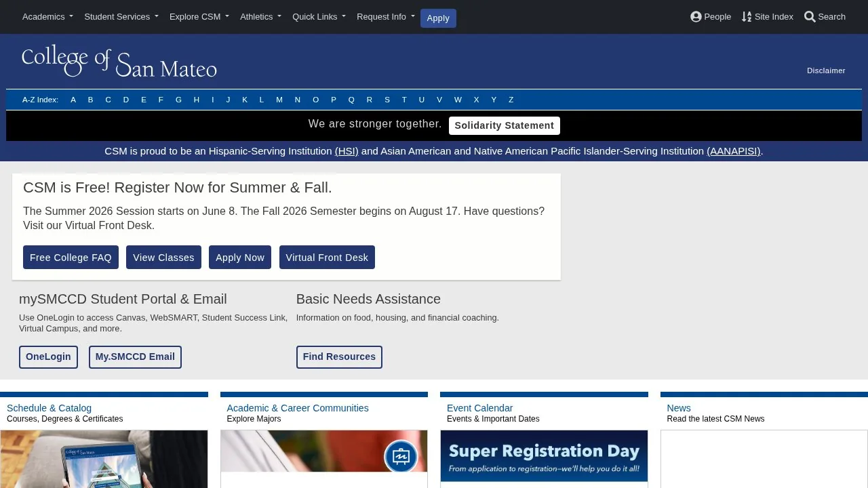Viewport: 868px width, 488px height.
Task: Select letter F in the A-Z Index
Action: click(161, 100)
